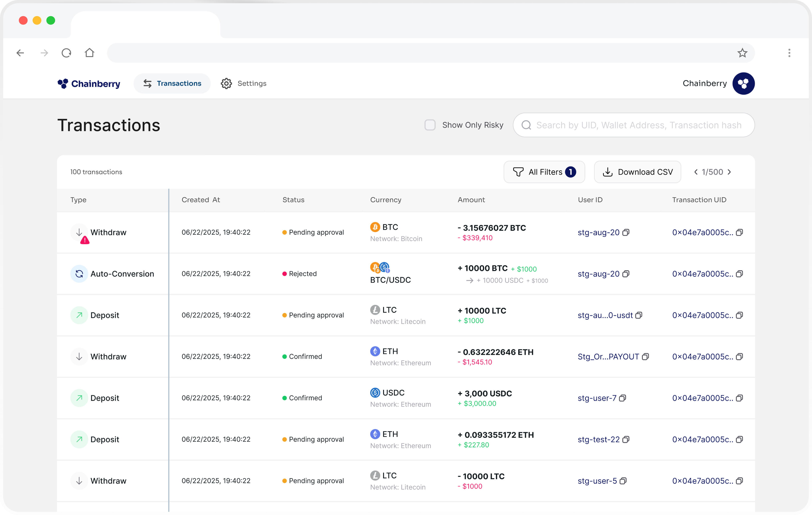Switch to the Transactions tab

172,83
